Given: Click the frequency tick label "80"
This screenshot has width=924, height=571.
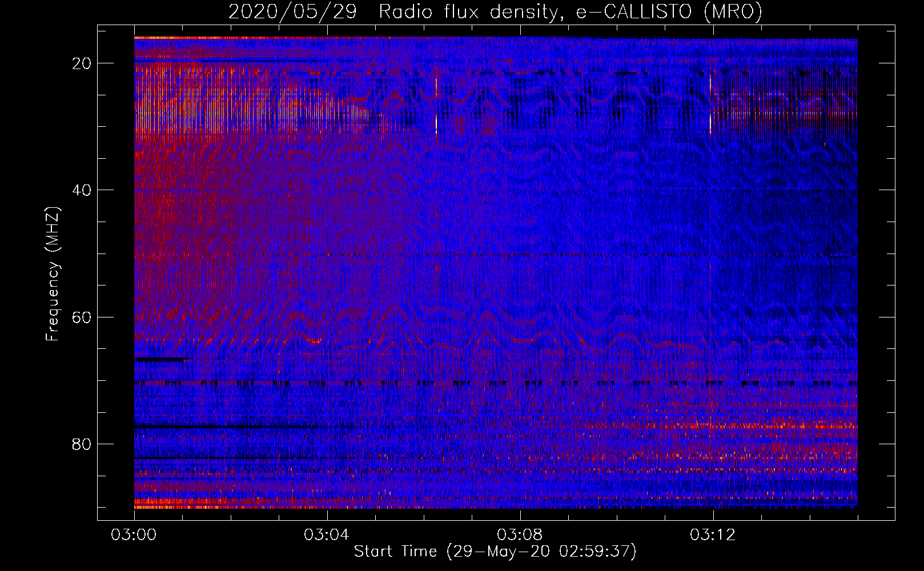Looking at the screenshot, I should pyautogui.click(x=82, y=444).
